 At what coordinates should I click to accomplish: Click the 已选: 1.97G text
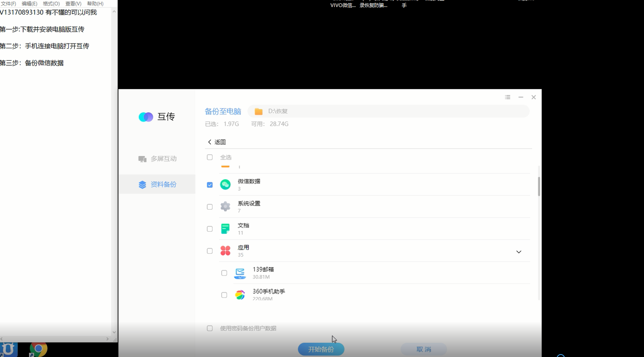(x=222, y=124)
